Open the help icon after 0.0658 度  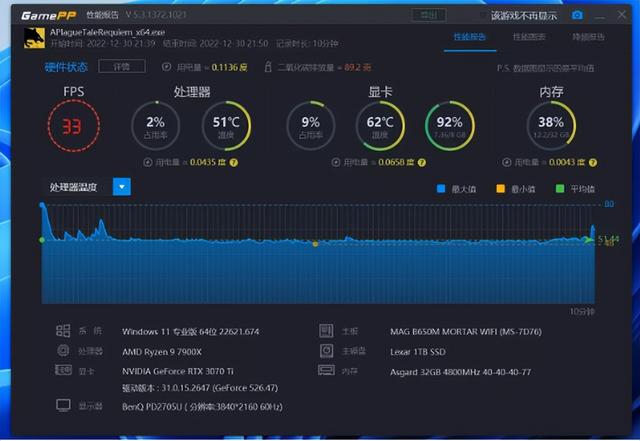pos(422,163)
